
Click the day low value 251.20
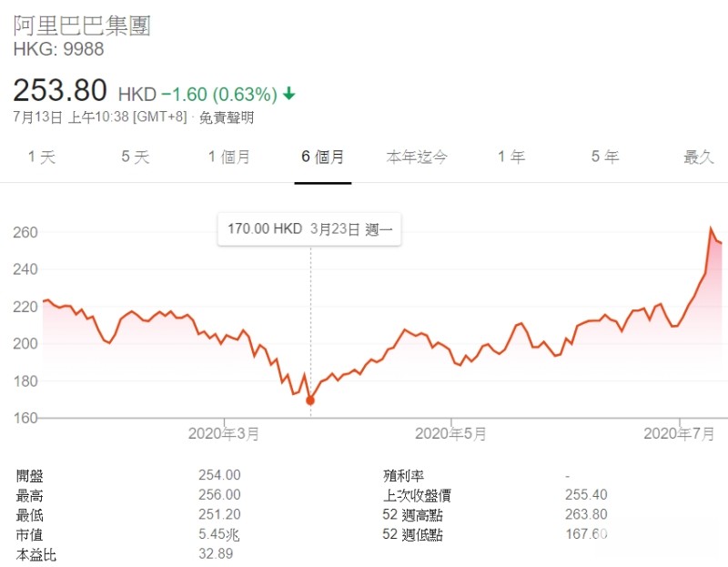point(219,514)
